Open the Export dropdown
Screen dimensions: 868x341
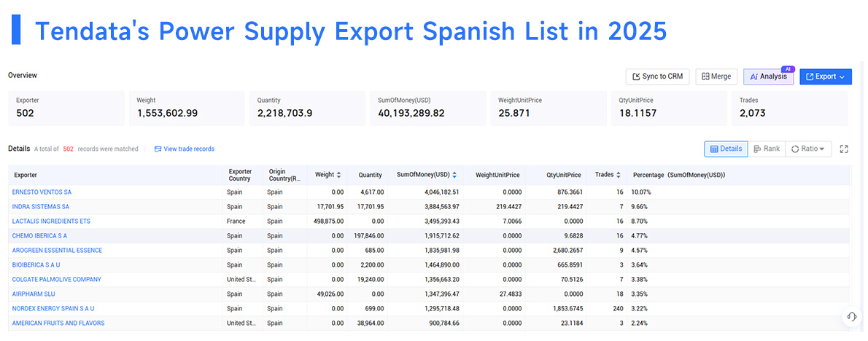point(826,77)
